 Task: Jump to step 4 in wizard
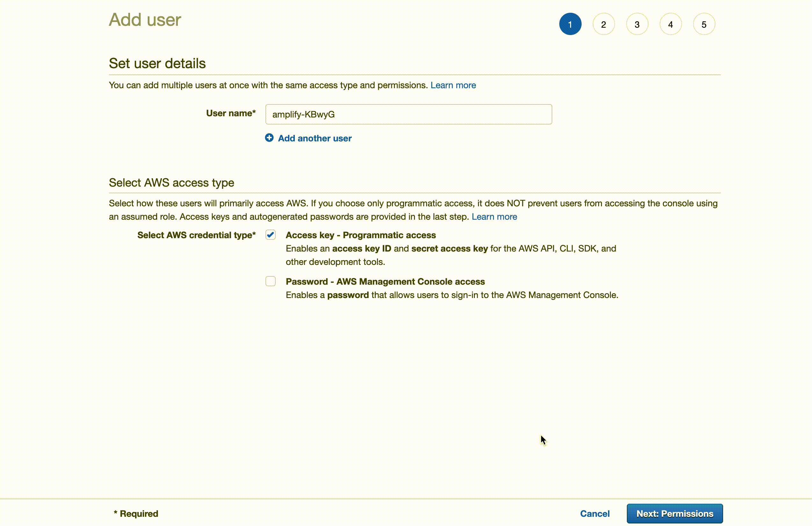pos(671,24)
